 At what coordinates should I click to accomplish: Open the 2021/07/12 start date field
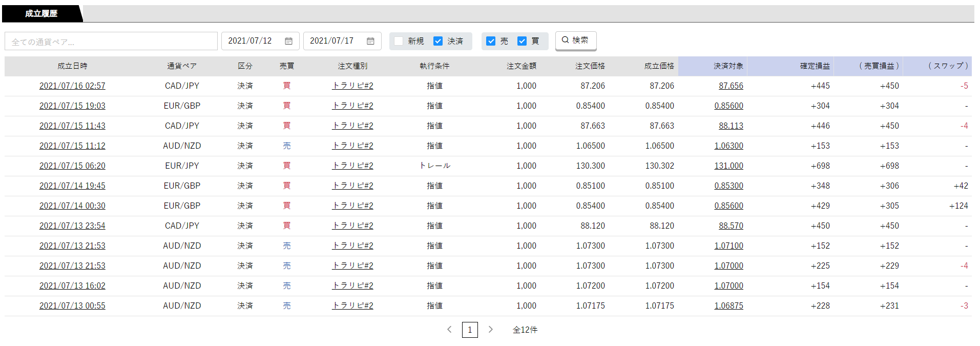260,41
